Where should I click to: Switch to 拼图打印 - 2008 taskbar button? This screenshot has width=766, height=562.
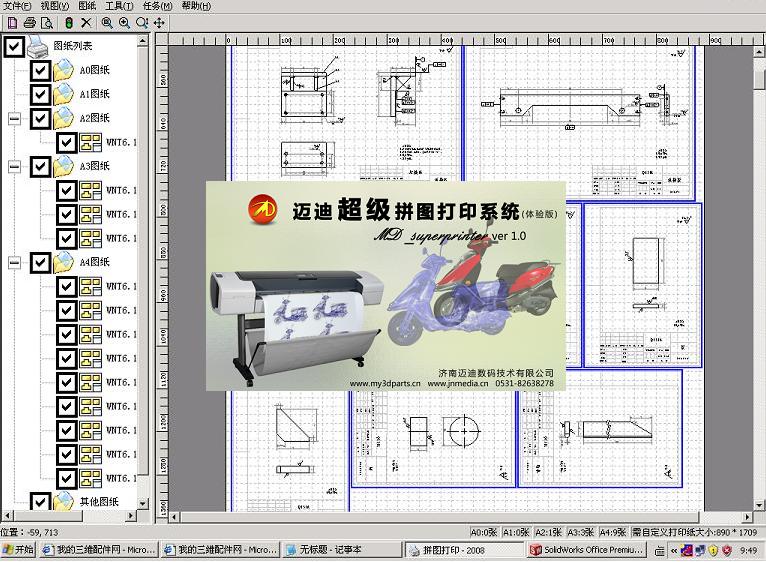464,550
